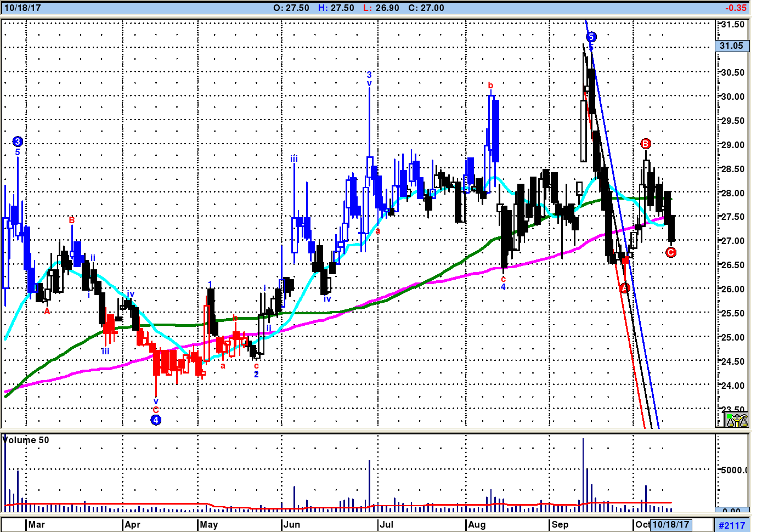Click the 31.05 price cursor box
The width and height of the screenshot is (768, 532).
point(732,46)
